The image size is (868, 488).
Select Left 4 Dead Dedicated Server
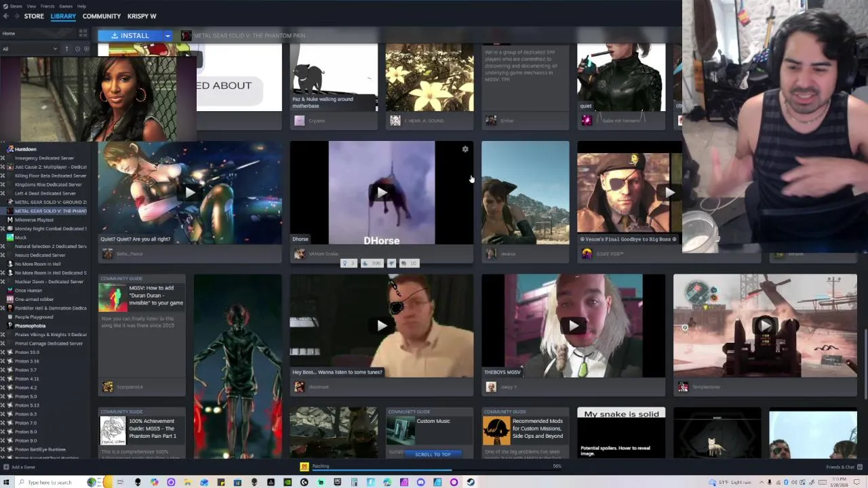[x=45, y=193]
